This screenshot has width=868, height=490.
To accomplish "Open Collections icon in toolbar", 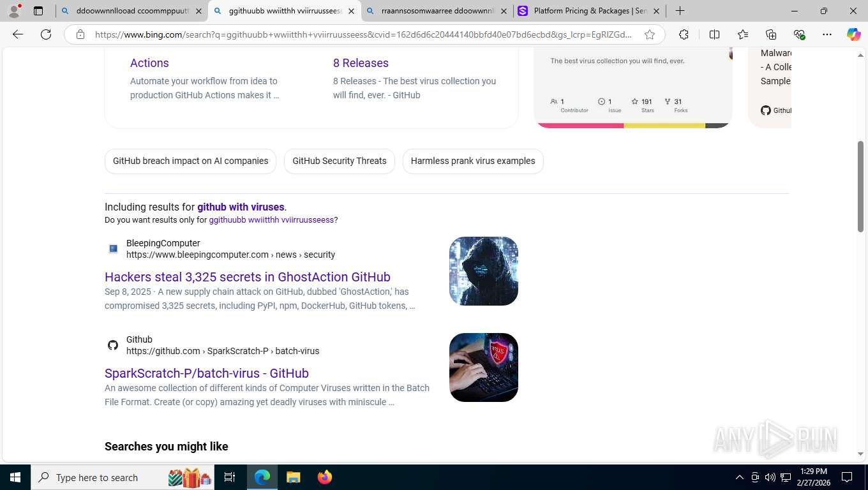I will pos(771,34).
